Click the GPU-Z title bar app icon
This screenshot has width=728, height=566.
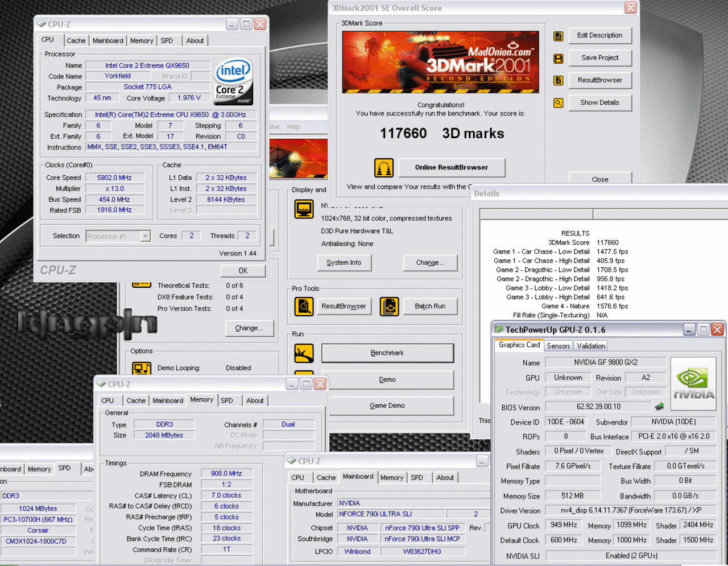[499, 329]
